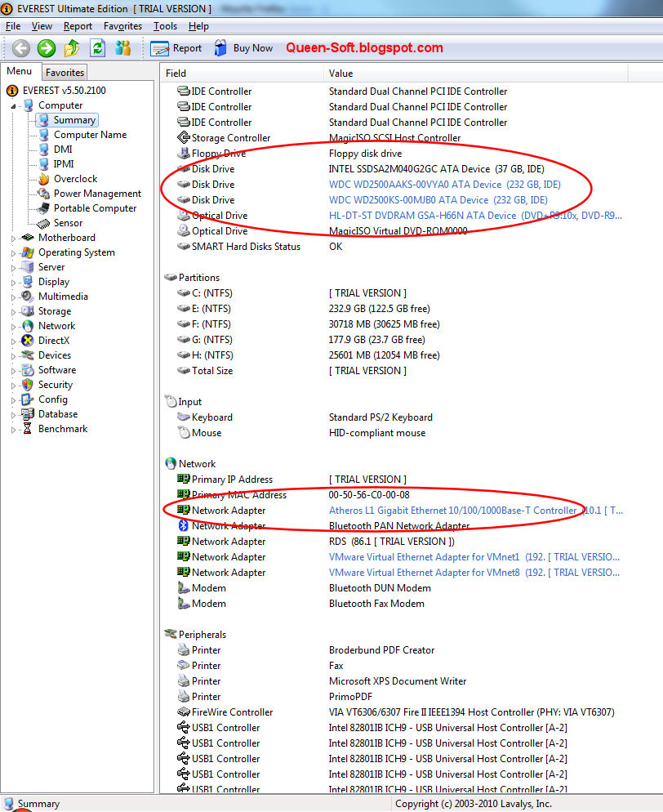
Task: Click the Config icon in tree
Action: click(28, 399)
